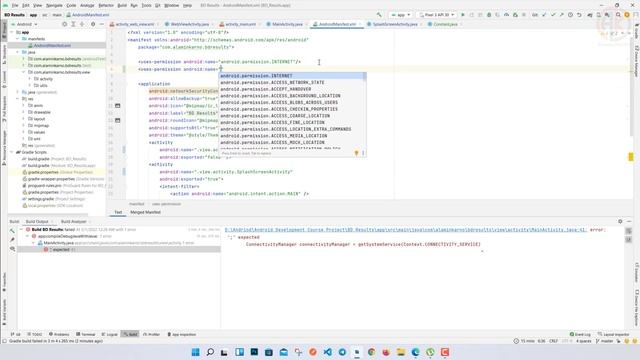The image size is (640, 360).
Task: Open the File menu
Action: click(15, 5)
